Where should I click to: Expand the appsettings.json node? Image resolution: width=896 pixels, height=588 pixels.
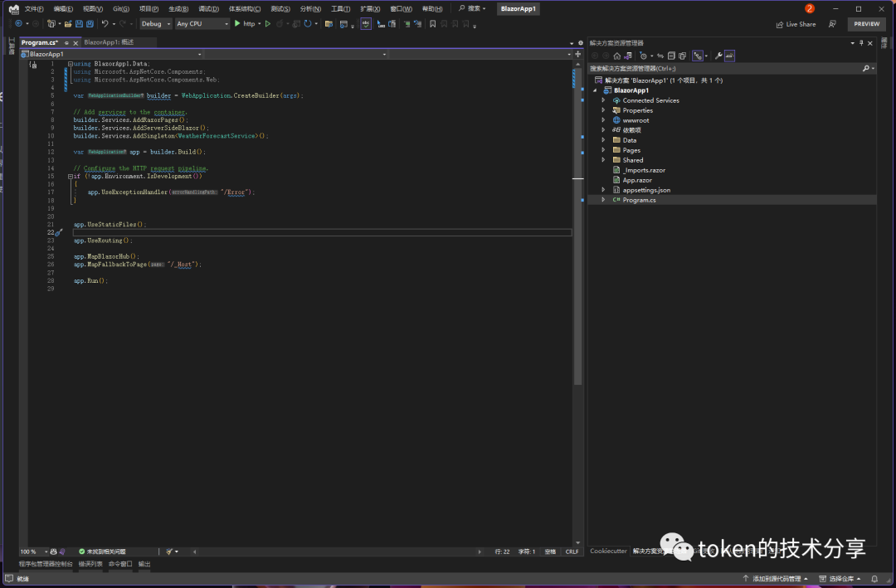point(603,190)
